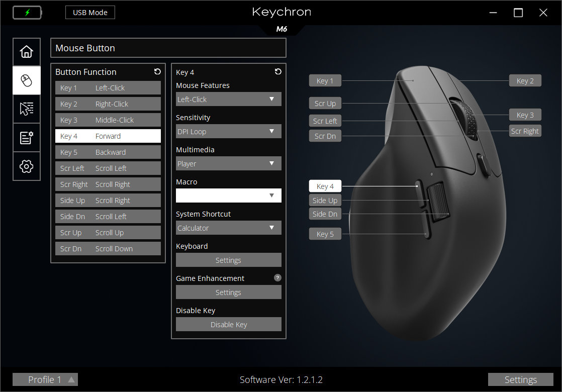Reset all Button Function assignments
562x392 pixels.
[157, 72]
